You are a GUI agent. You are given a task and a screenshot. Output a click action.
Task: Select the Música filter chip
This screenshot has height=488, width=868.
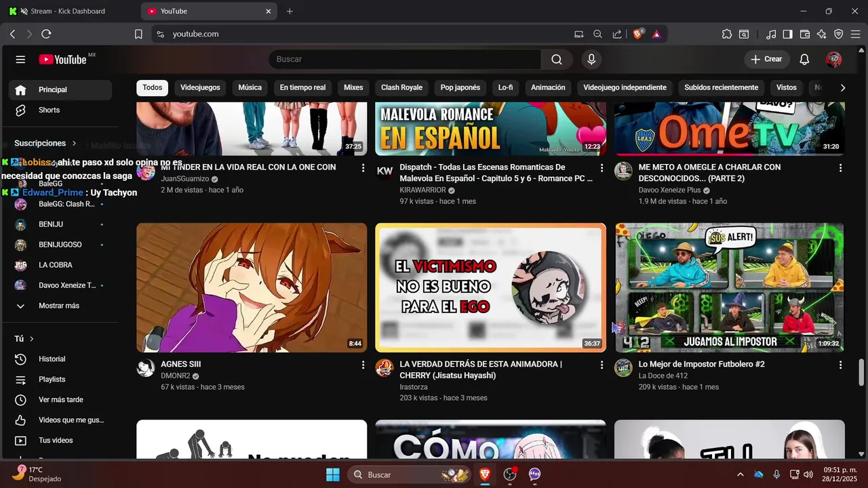250,87
